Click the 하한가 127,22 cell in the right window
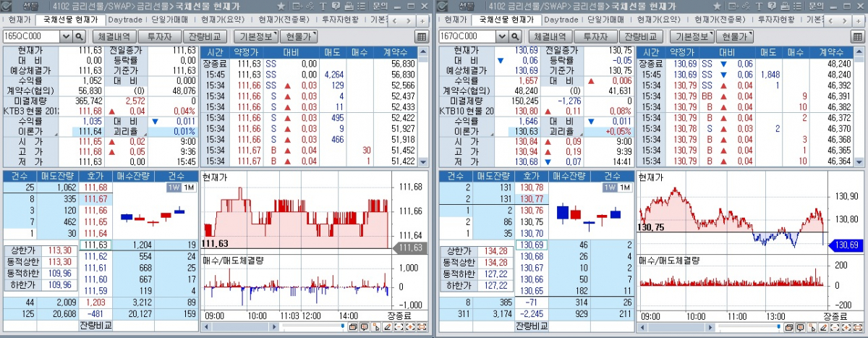 (495, 285)
